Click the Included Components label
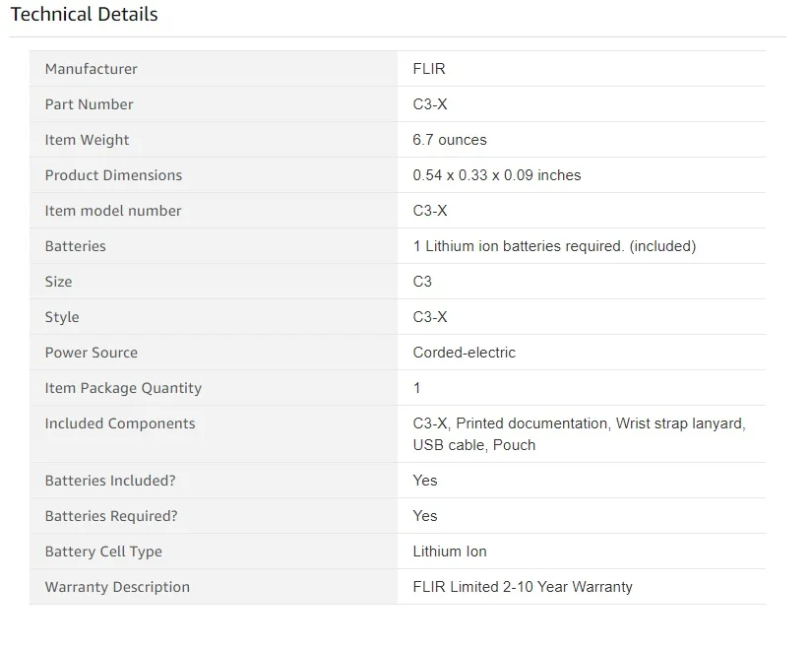812x649 pixels. pyautogui.click(x=120, y=423)
